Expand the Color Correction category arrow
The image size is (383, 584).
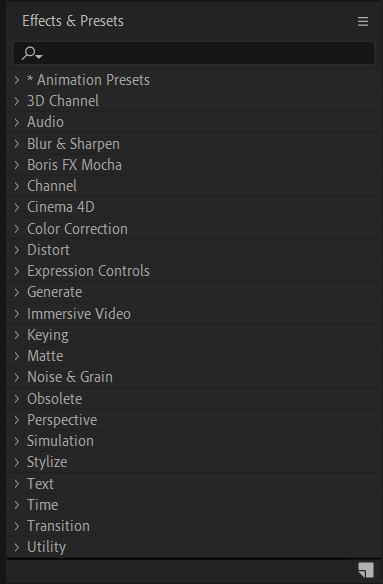click(x=16, y=229)
